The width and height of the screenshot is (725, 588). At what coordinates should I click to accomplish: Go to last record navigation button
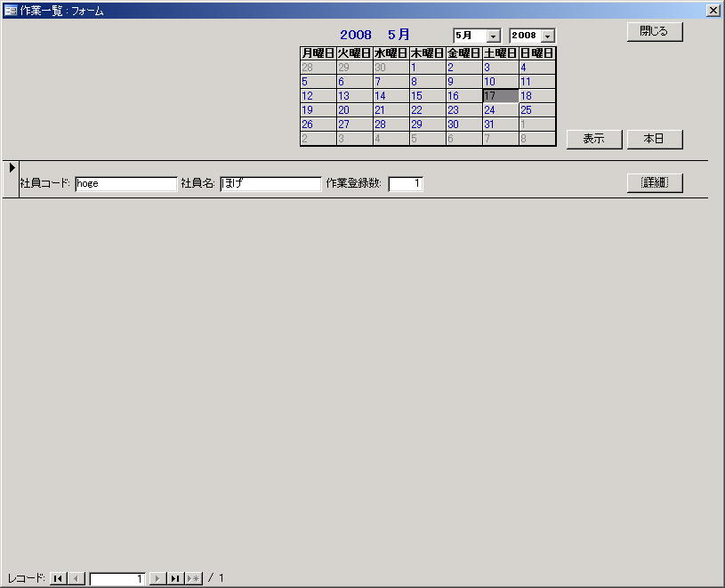click(x=175, y=578)
